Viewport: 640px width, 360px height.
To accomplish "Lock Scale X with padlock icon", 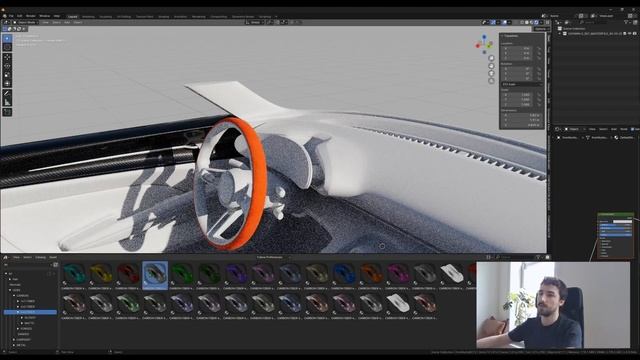I will (x=539, y=94).
